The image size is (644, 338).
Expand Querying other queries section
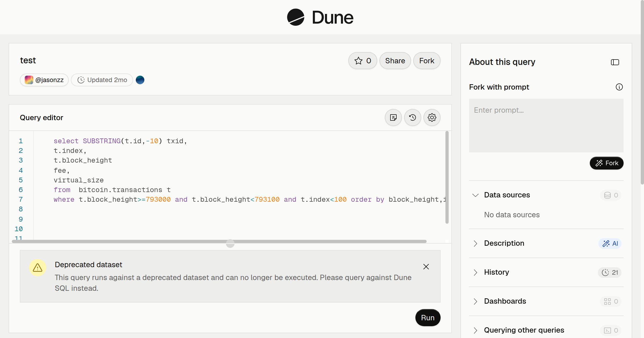tap(475, 330)
